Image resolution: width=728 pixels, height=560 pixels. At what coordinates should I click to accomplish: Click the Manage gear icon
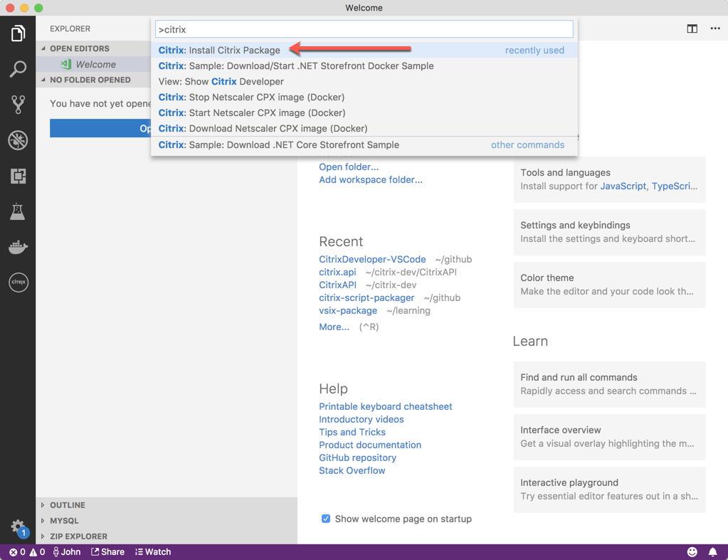pyautogui.click(x=18, y=527)
